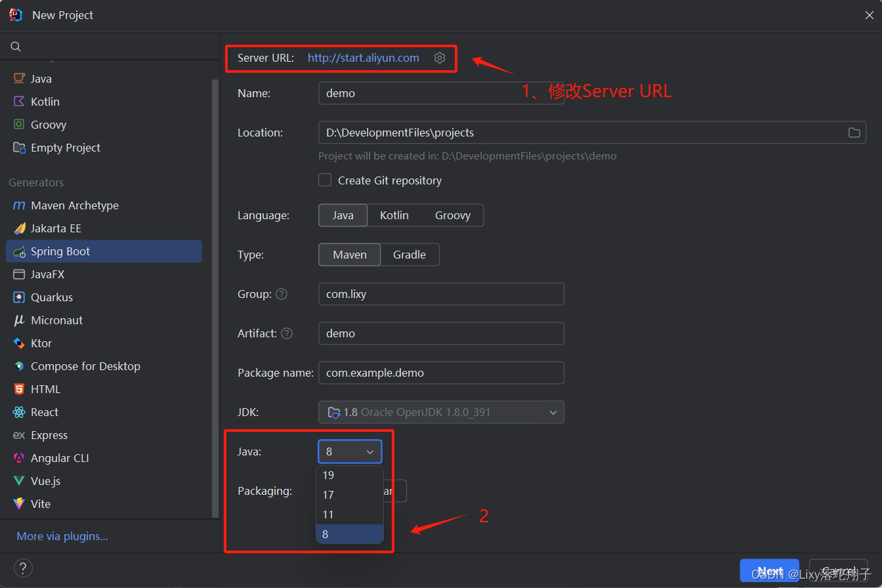This screenshot has width=882, height=588.
Task: Choose the Micronaut generator icon
Action: (19, 320)
